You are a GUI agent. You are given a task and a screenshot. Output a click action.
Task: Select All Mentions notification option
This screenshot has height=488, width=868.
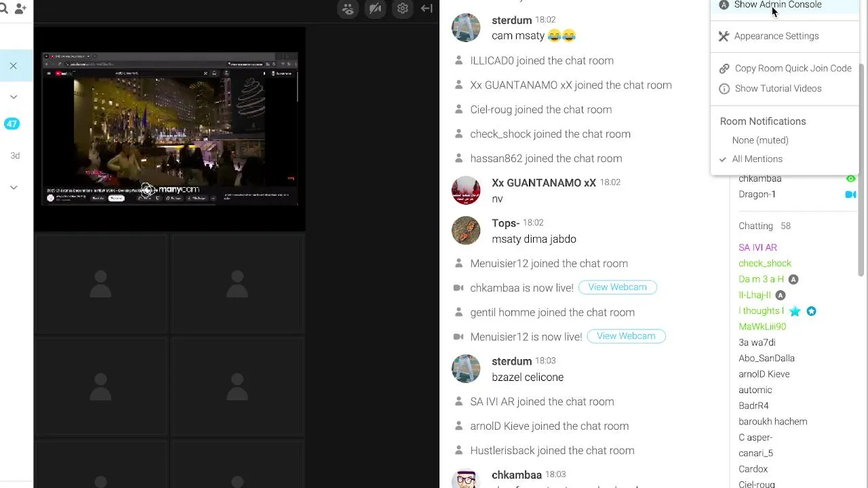757,159
